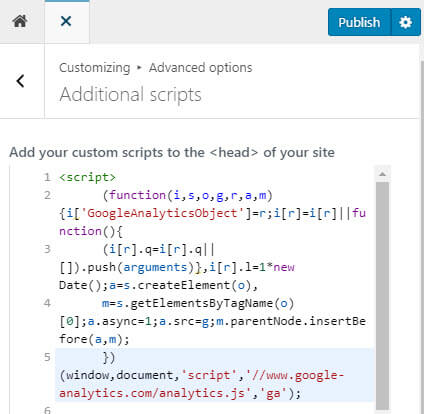Click line number 4 in gutter
The width and height of the screenshot is (424, 414).
(x=47, y=303)
